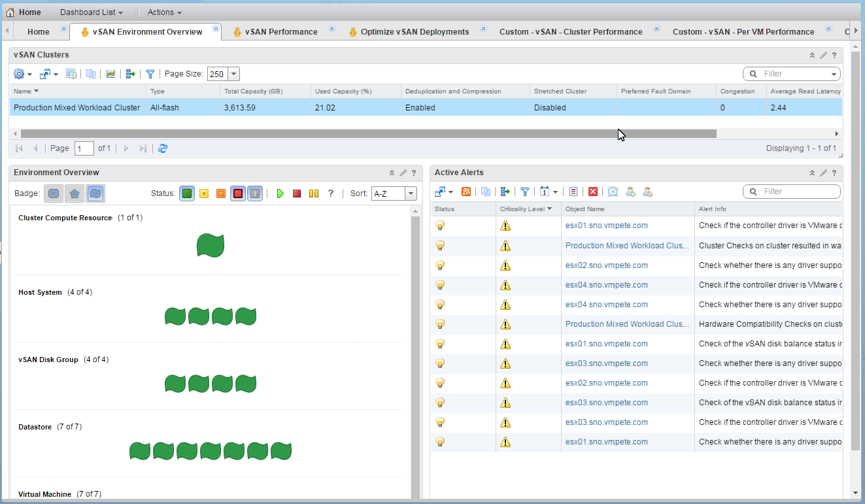
Task: Open the Dashboard List dropdown menu
Action: click(92, 12)
